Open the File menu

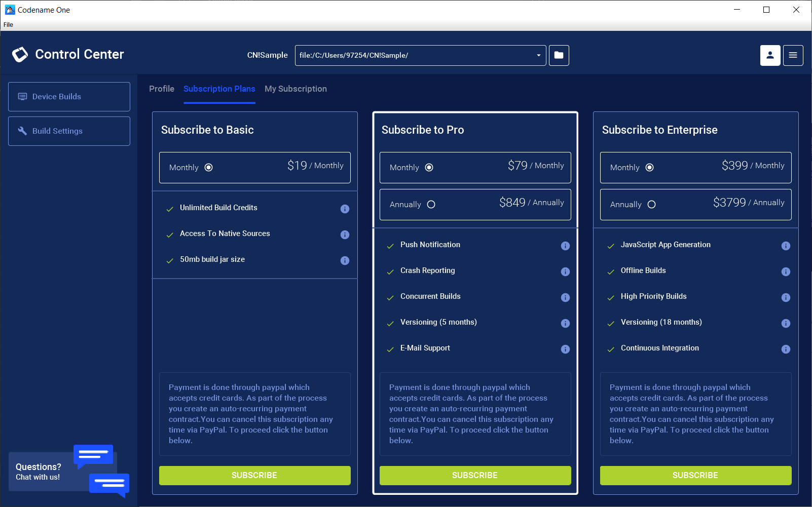[x=8, y=24]
